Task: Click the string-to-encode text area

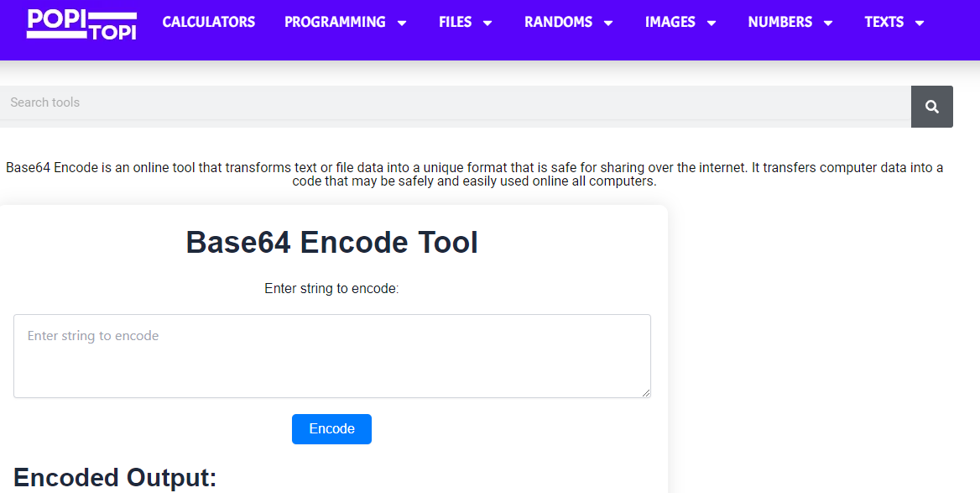Action: [x=331, y=355]
